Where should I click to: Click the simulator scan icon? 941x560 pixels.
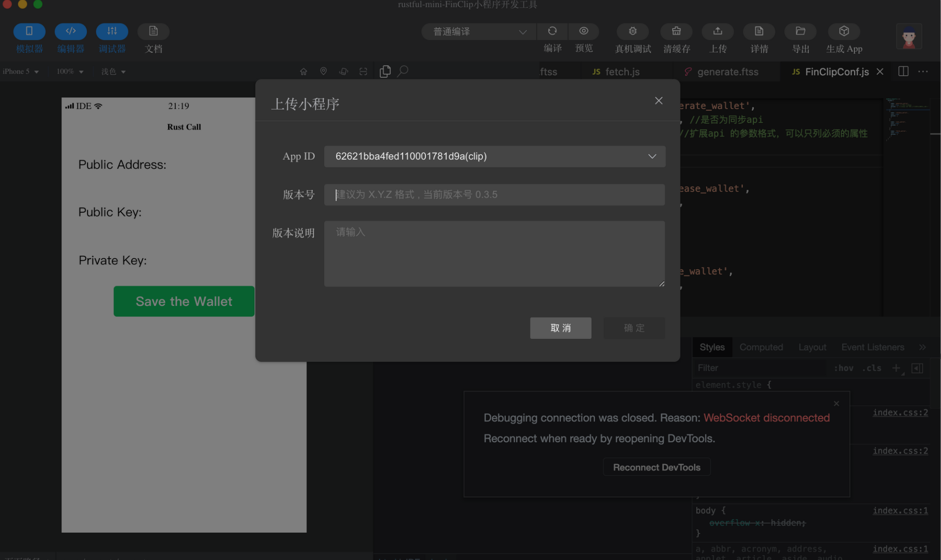(x=363, y=72)
